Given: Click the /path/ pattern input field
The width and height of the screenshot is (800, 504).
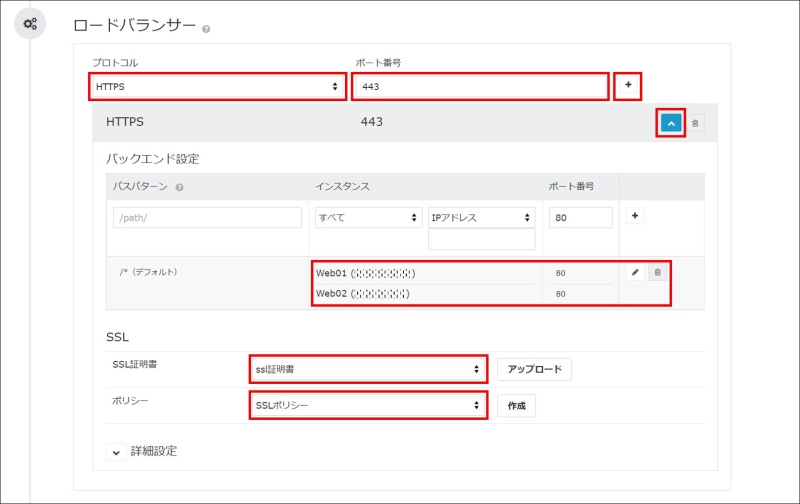Looking at the screenshot, I should tap(207, 218).
